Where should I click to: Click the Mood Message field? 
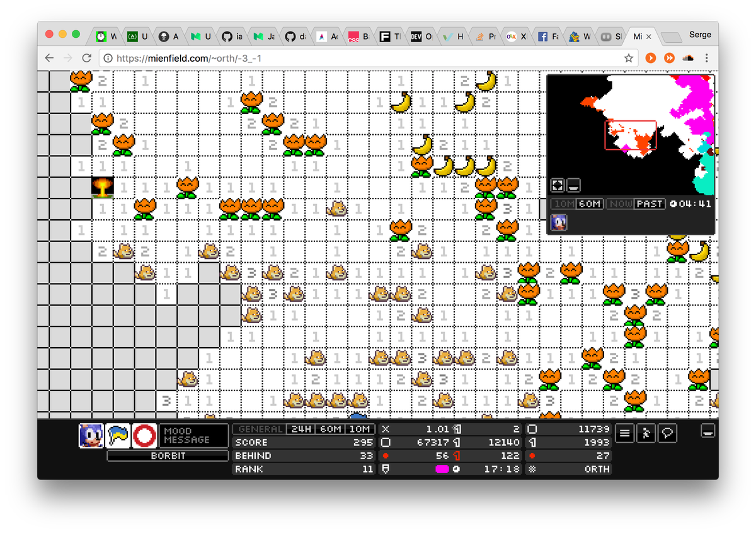(195, 435)
